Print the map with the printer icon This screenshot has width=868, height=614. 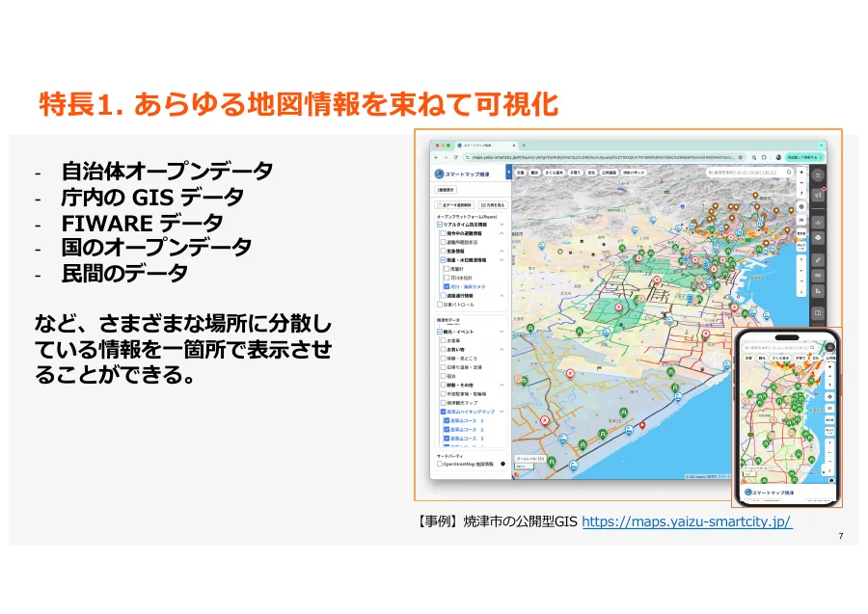pos(818,238)
